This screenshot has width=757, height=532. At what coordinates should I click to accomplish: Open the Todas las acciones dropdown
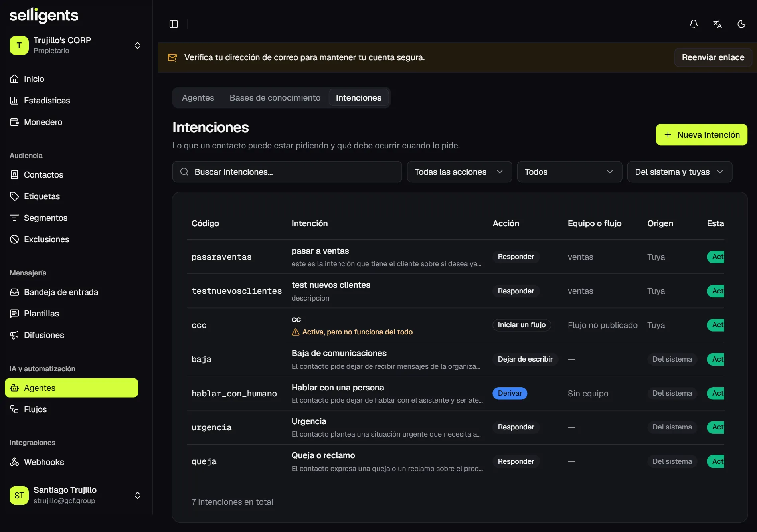(x=459, y=172)
